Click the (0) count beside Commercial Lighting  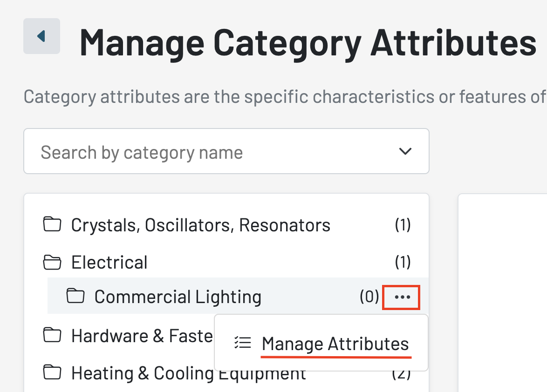point(369,297)
